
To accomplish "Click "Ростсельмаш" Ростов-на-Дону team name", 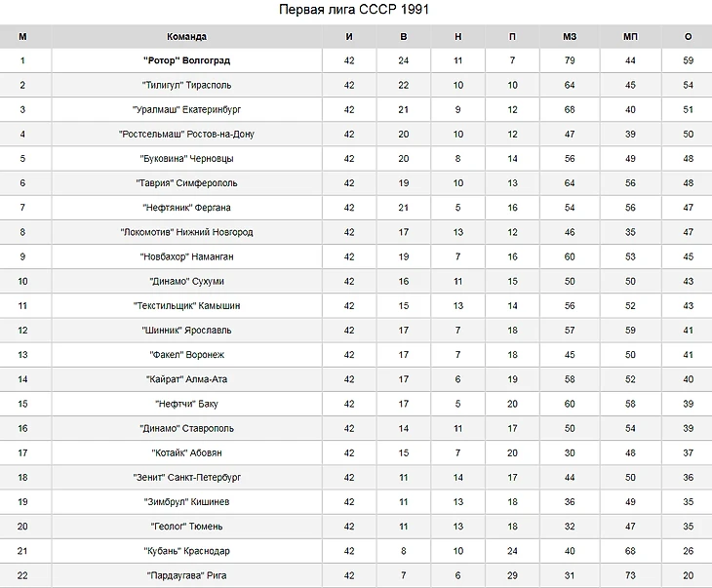I will click(x=186, y=134).
